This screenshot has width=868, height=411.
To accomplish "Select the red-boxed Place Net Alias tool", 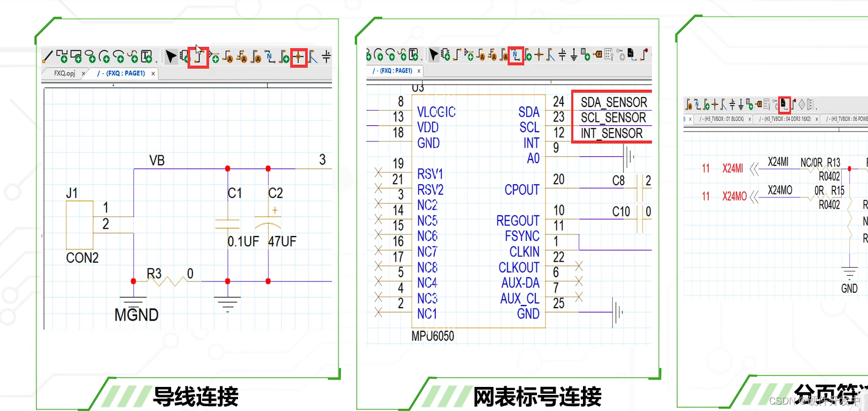I will coord(516,55).
